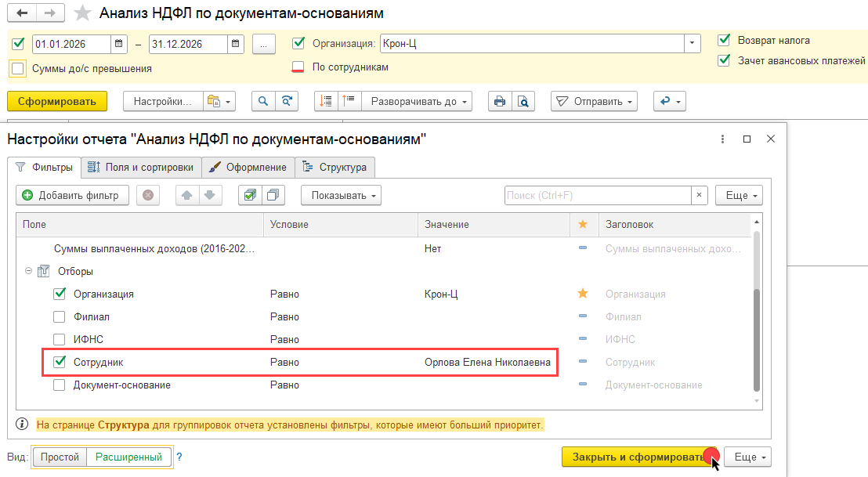
Task: Check the ИФНС filter checkbox
Action: (x=60, y=339)
